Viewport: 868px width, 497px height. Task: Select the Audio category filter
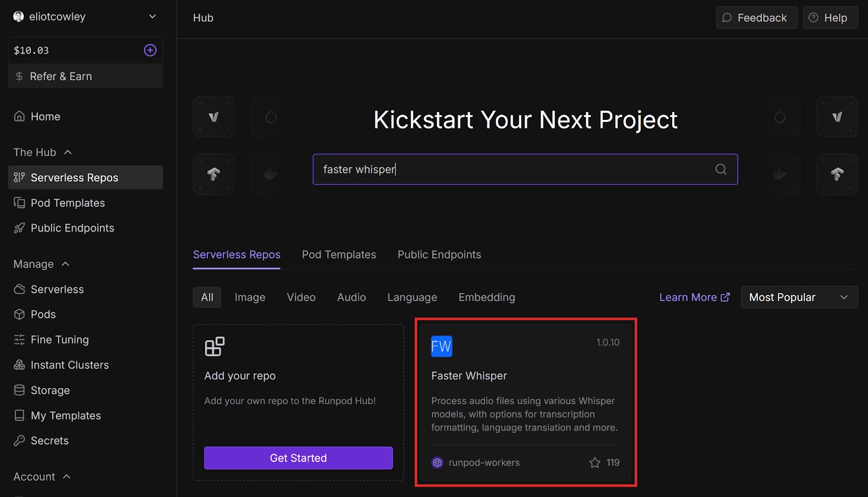click(x=352, y=297)
